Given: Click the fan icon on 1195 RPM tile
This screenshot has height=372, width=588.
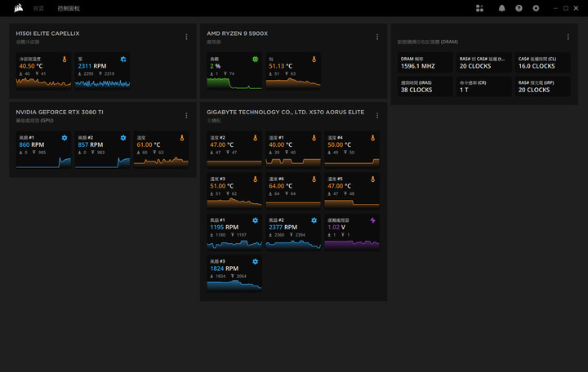Looking at the screenshot, I should 256,220.
